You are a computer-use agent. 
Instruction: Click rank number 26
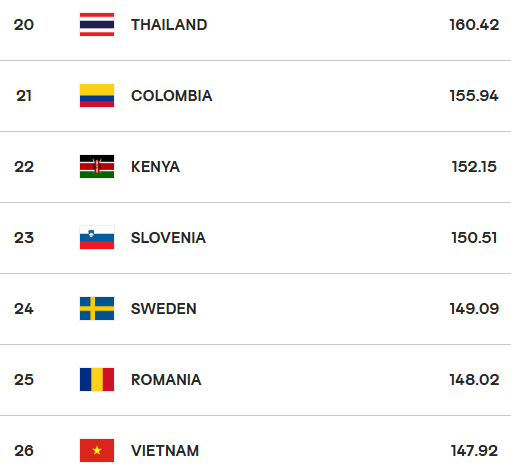(x=24, y=451)
